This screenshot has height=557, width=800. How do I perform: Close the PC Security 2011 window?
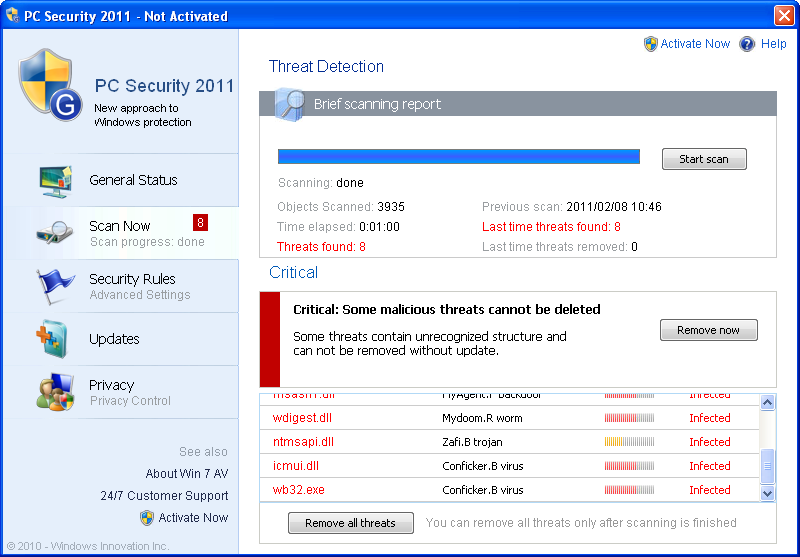(x=784, y=15)
